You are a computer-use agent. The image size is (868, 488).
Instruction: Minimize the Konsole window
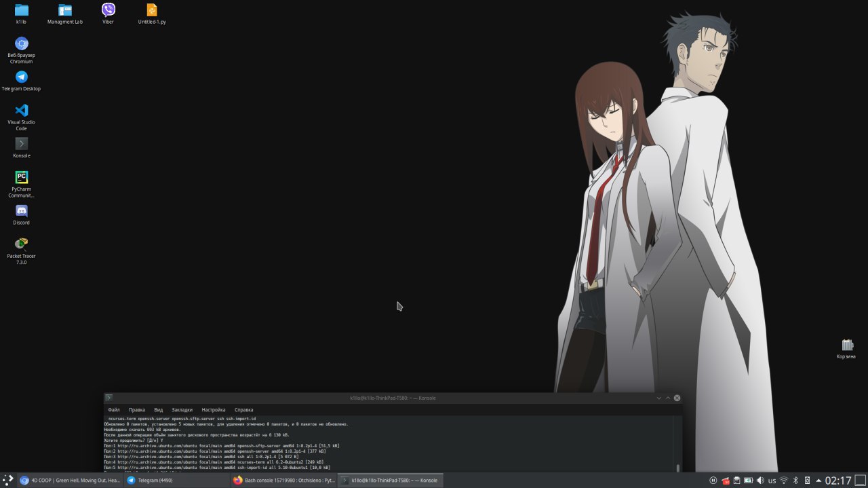tap(658, 398)
